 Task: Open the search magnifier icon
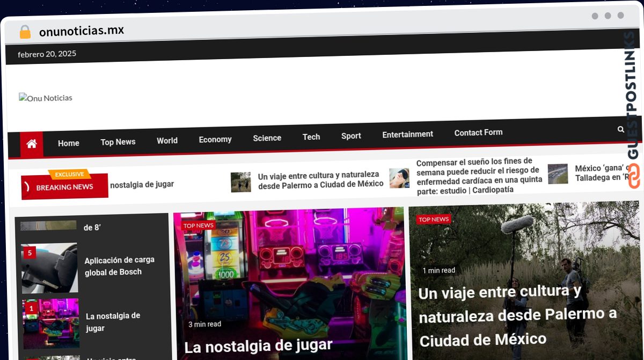coord(620,129)
